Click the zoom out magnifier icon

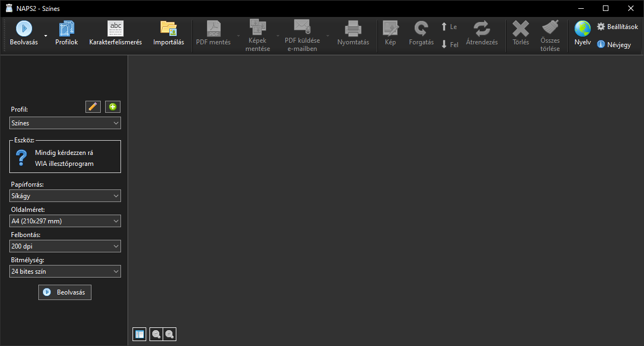click(156, 334)
